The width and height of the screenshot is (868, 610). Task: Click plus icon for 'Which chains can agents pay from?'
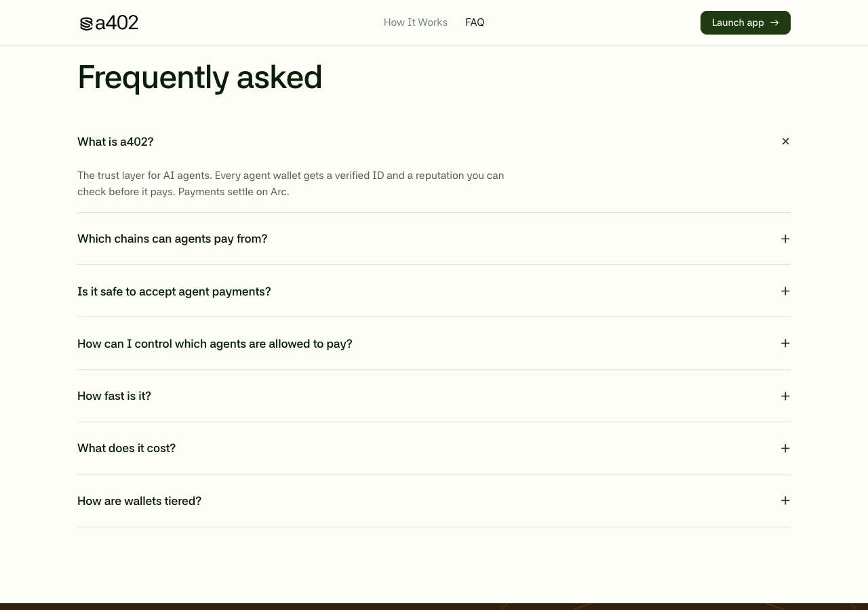785,239
